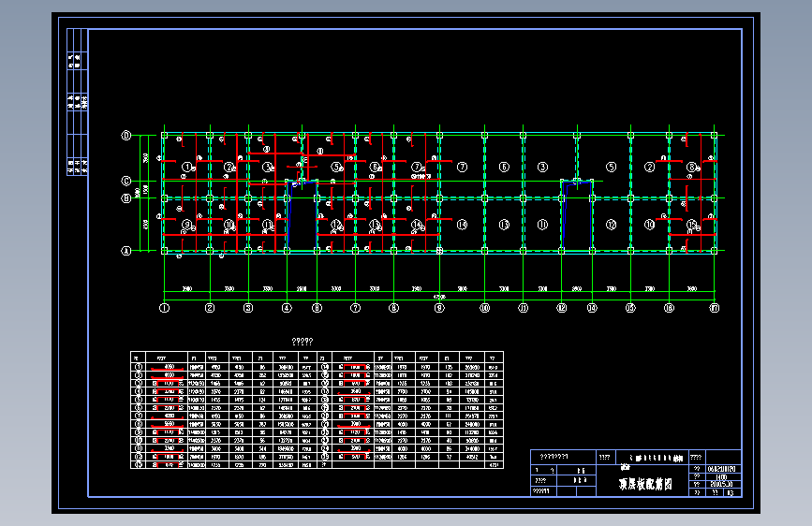Click the right blue stairwell outline
This screenshot has width=812, height=526.
pos(577,215)
